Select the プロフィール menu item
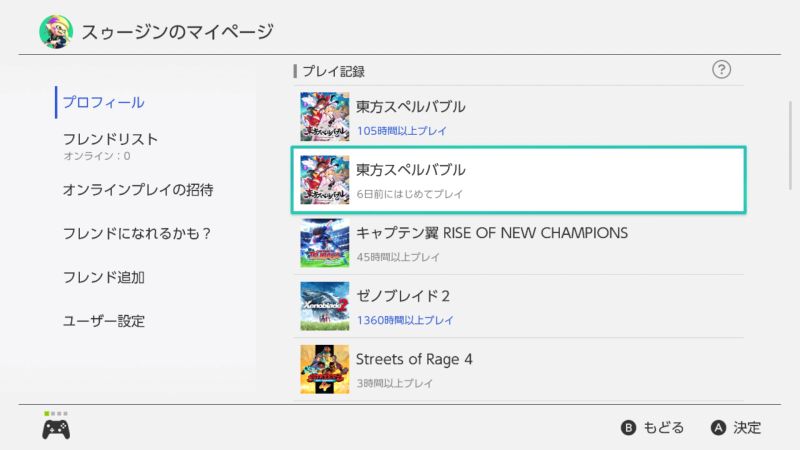This screenshot has height=450, width=800. point(103,102)
